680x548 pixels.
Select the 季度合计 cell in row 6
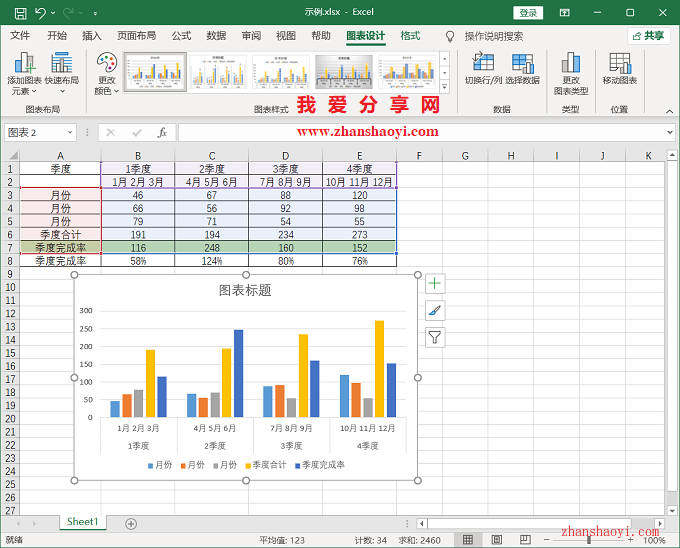[60, 235]
